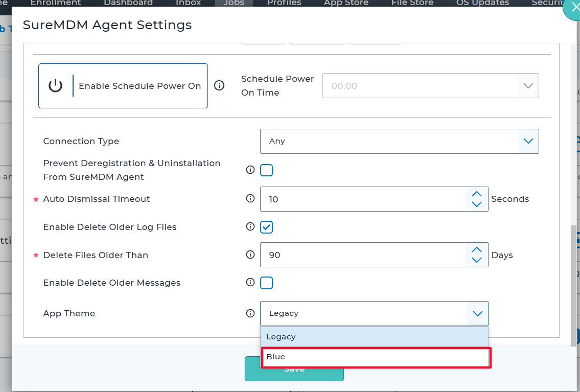Increase Auto Dismissal Timeout with up arrow

pos(477,194)
